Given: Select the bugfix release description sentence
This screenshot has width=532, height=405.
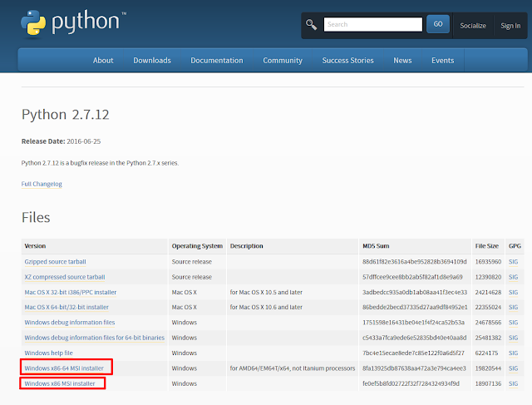Looking at the screenshot, I should pyautogui.click(x=100, y=163).
